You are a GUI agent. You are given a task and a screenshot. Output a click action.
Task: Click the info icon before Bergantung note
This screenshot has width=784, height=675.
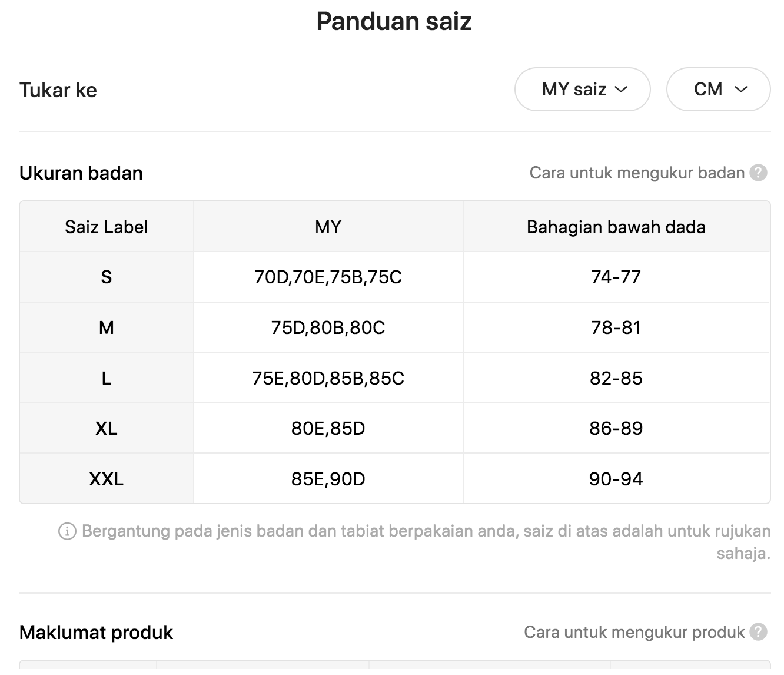pos(67,531)
